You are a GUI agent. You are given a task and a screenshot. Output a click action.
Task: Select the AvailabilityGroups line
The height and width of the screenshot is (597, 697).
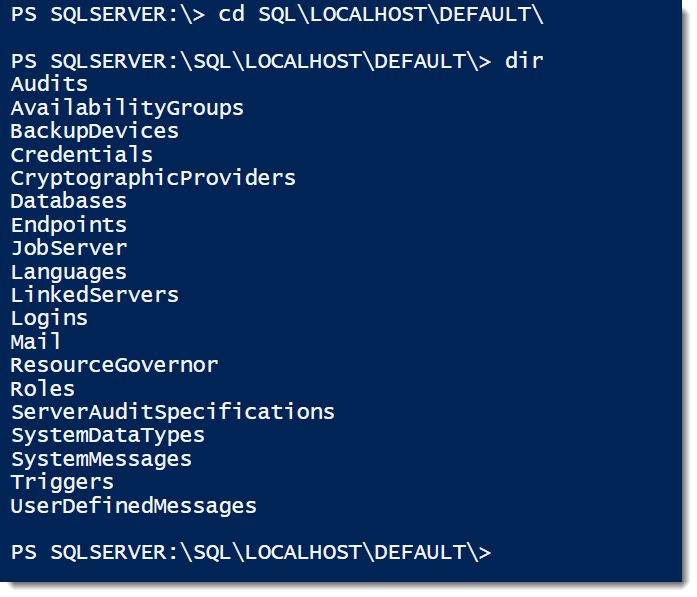[x=127, y=108]
